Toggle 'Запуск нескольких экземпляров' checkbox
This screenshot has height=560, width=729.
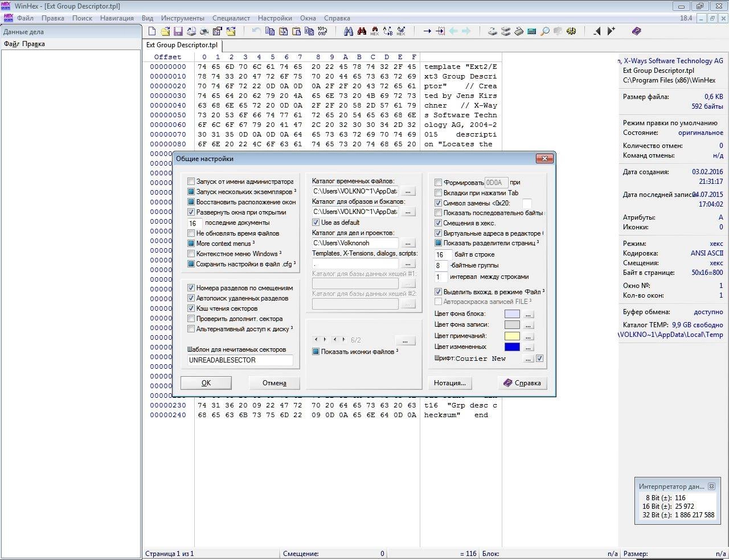[x=191, y=192]
